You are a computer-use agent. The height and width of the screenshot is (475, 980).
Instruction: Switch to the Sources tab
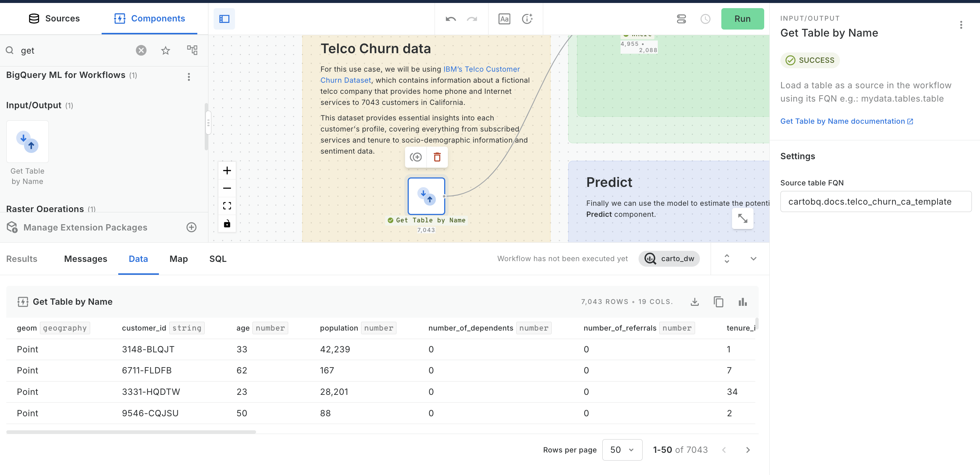coord(54,18)
